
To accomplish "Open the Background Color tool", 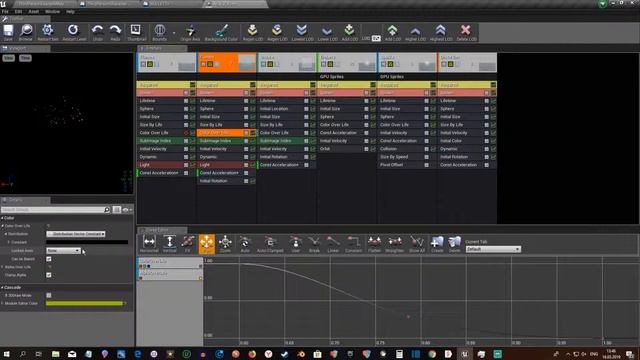I will [x=221, y=32].
